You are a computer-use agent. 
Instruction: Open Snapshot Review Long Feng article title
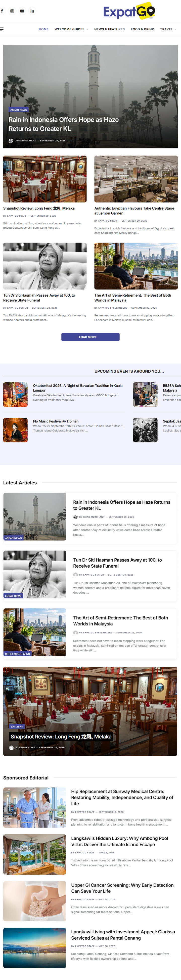tap(39, 208)
